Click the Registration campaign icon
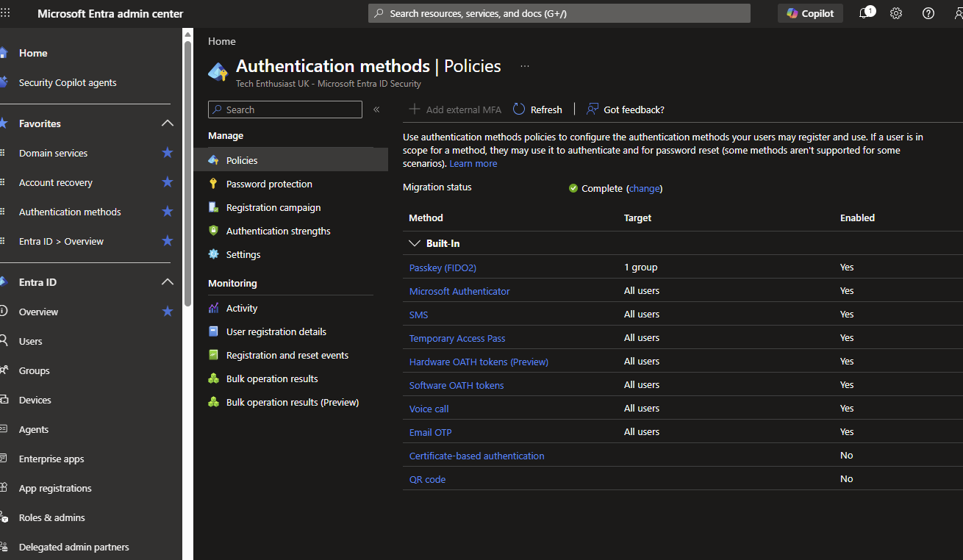 click(x=214, y=207)
